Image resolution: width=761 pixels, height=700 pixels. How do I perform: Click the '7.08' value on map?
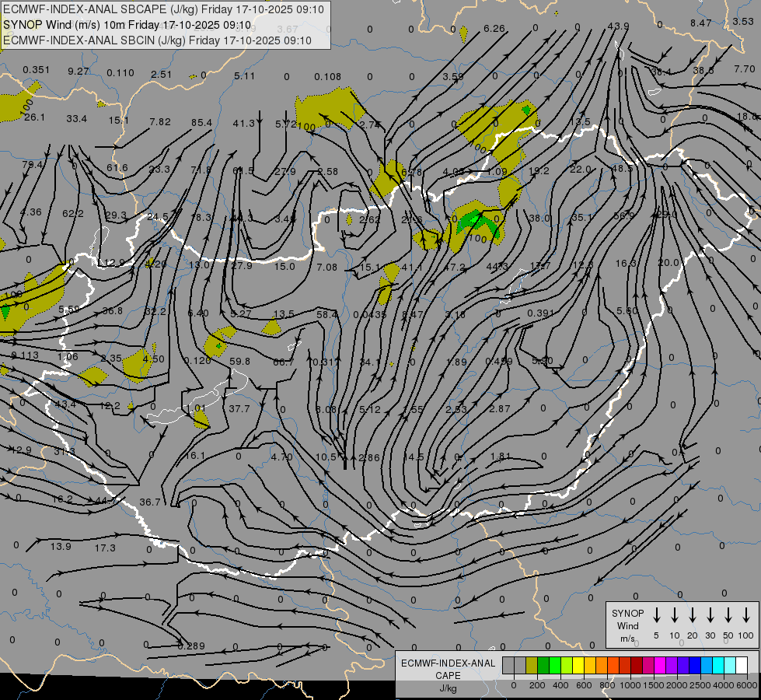click(326, 268)
